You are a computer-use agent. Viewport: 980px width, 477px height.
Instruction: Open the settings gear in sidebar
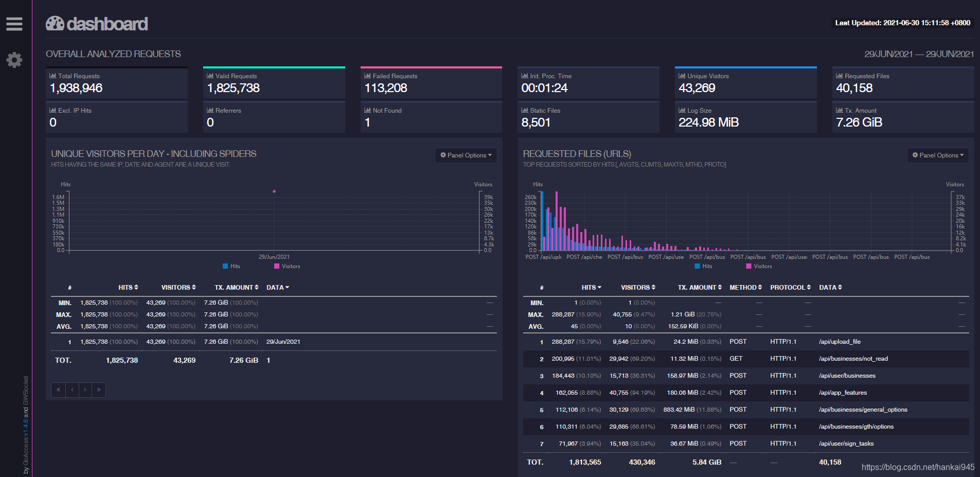tap(14, 60)
